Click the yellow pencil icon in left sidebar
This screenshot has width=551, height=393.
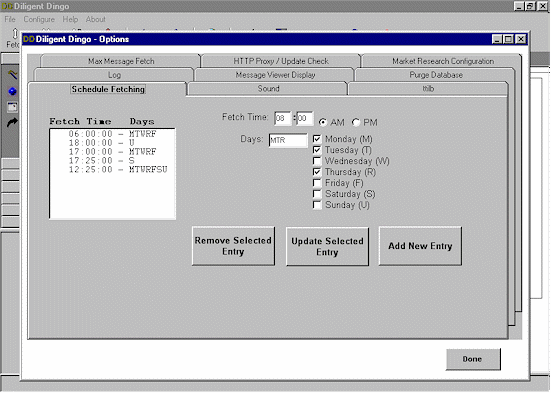click(x=12, y=75)
